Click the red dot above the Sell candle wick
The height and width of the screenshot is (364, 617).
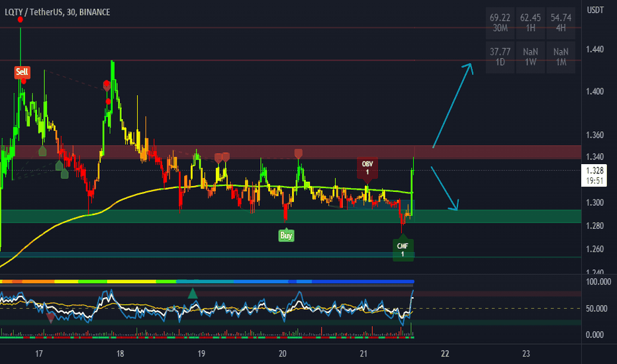[x=20, y=19]
